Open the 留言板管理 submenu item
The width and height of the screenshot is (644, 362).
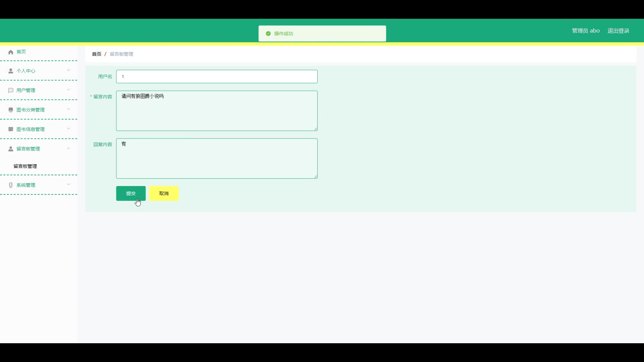(x=25, y=166)
